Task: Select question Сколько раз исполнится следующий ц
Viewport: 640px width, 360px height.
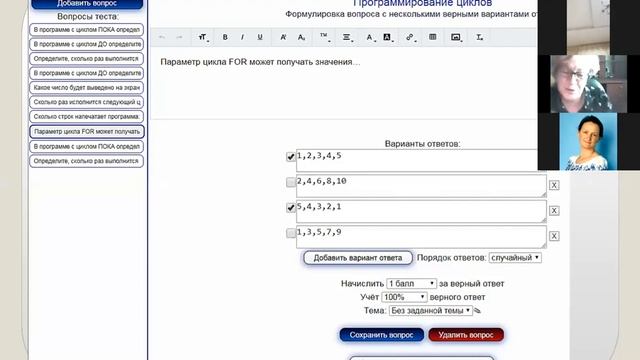Action: coord(87,102)
